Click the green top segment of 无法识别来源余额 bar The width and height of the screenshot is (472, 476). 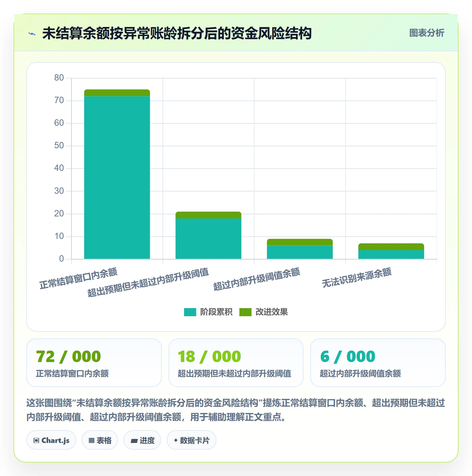tap(391, 247)
